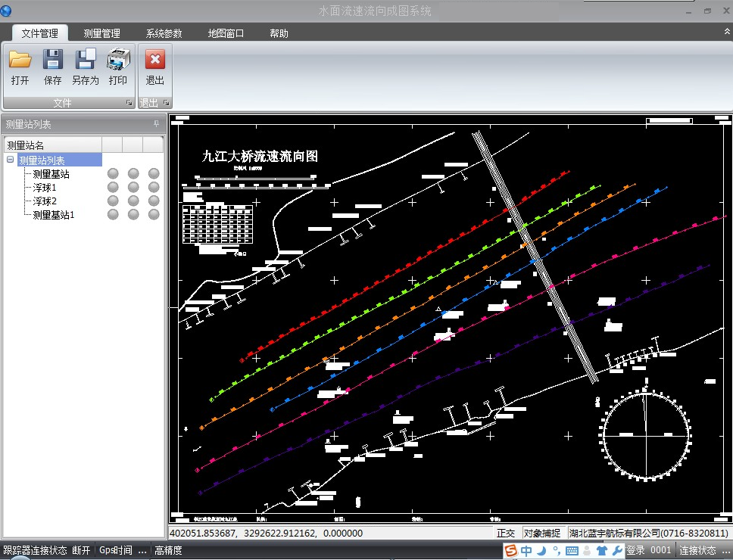This screenshot has width=733, height=560.
Task: Open the Sogou soft keyboard icon
Action: tap(572, 550)
